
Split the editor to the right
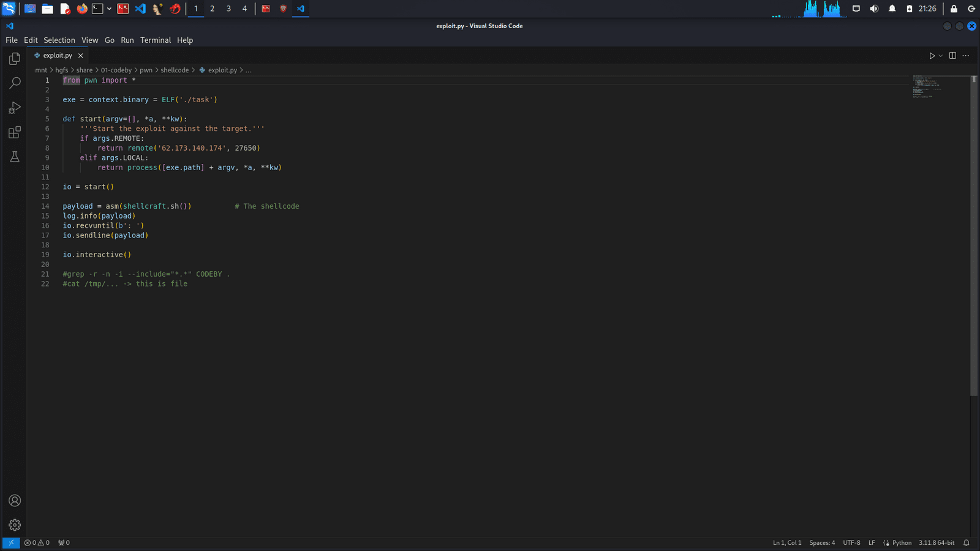(952, 56)
